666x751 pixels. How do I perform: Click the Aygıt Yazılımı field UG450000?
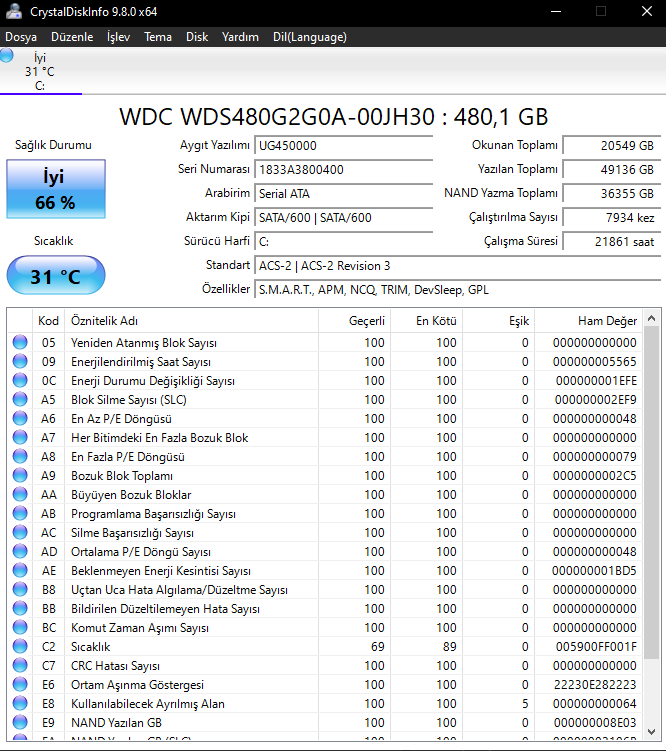click(x=344, y=146)
